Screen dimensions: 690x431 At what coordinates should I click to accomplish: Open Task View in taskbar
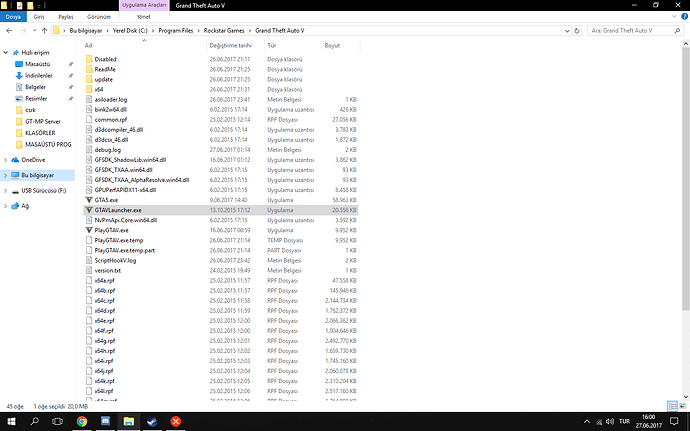point(57,421)
